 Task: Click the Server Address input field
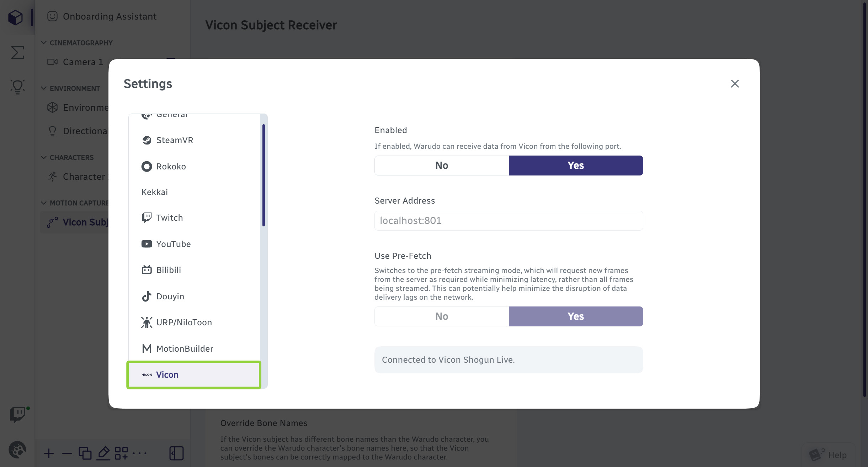508,221
